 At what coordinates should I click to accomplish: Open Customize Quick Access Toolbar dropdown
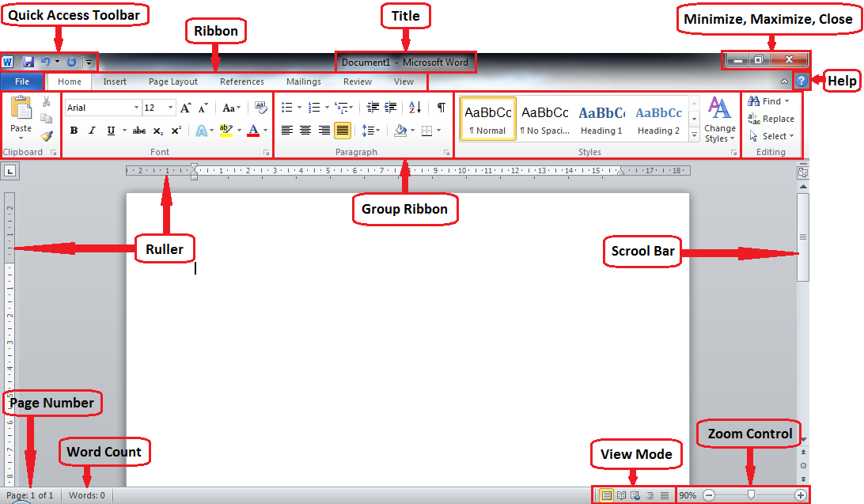pyautogui.click(x=89, y=63)
